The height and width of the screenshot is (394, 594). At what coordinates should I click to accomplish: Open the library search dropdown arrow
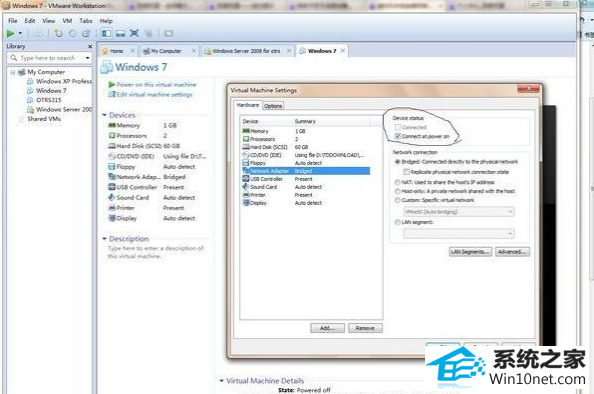(88, 58)
